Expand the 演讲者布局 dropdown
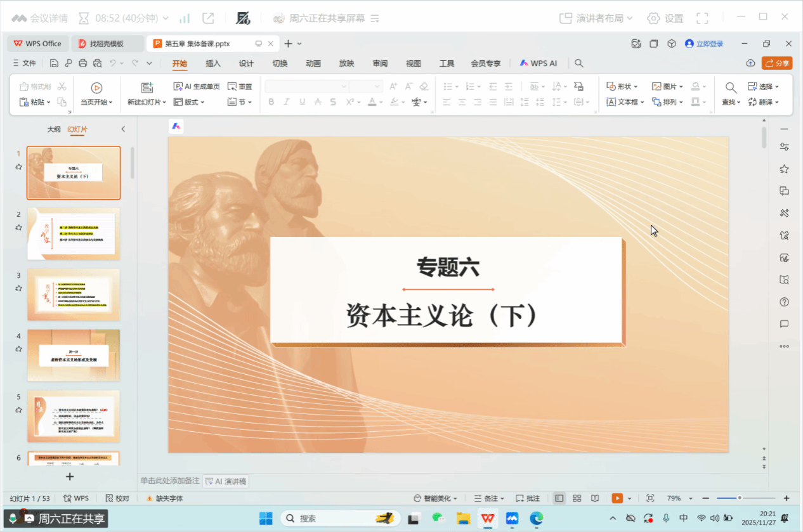The height and width of the screenshot is (532, 803). click(596, 18)
